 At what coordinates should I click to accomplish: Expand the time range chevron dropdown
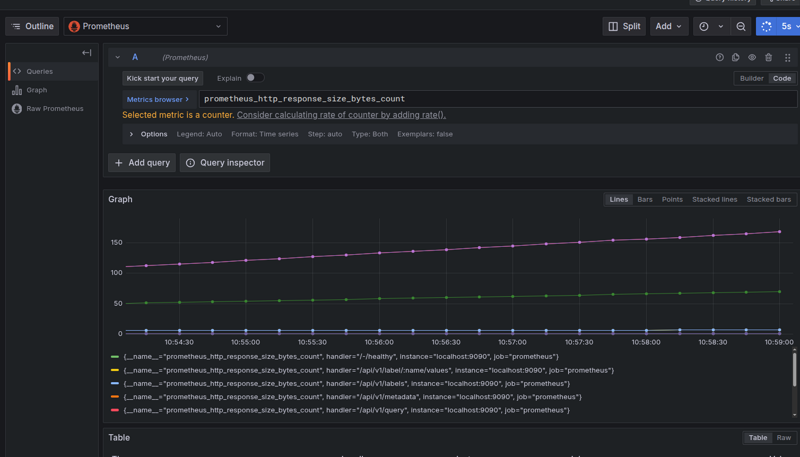coord(721,26)
